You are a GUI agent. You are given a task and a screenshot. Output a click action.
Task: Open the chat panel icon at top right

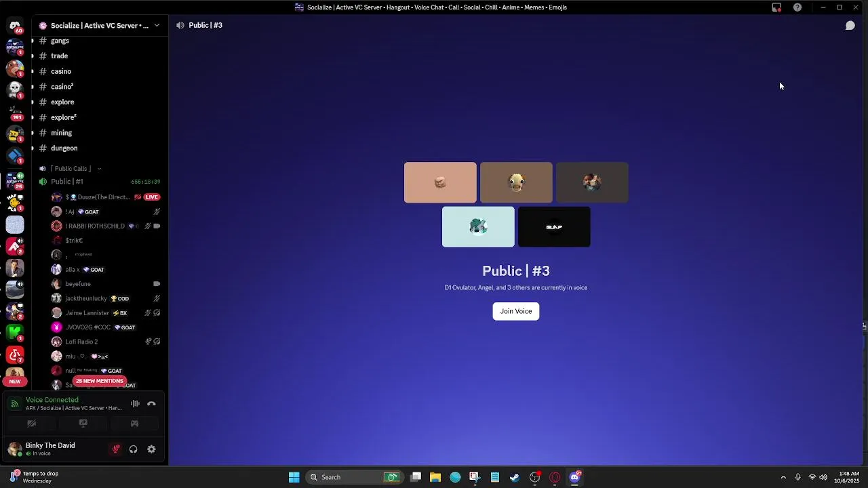tap(850, 25)
